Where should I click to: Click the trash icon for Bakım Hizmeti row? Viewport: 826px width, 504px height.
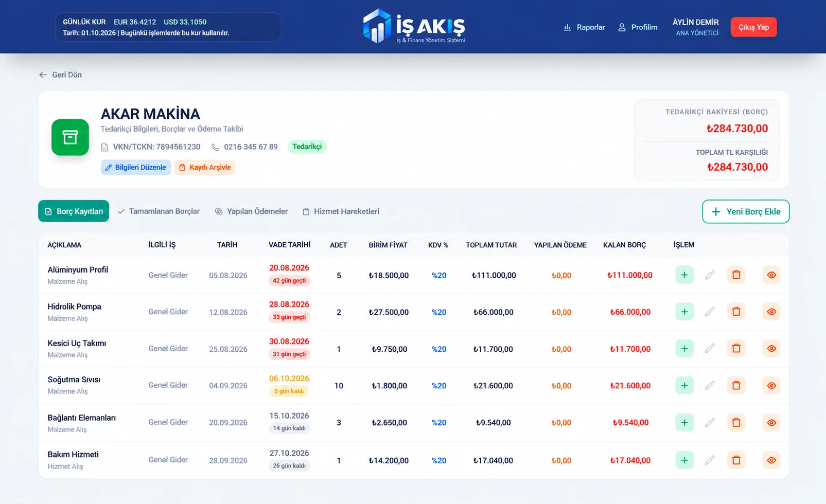pos(736,460)
